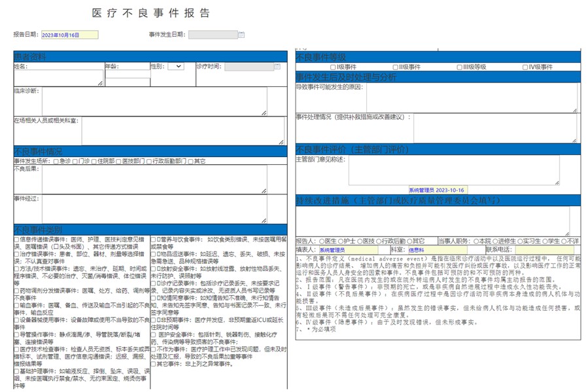Click the 在场相关人员或相关科室 text area
The image size is (588, 392).
[183, 131]
